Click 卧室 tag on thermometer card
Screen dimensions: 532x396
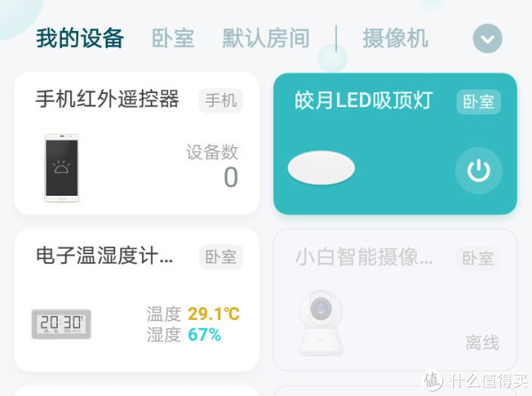click(221, 257)
